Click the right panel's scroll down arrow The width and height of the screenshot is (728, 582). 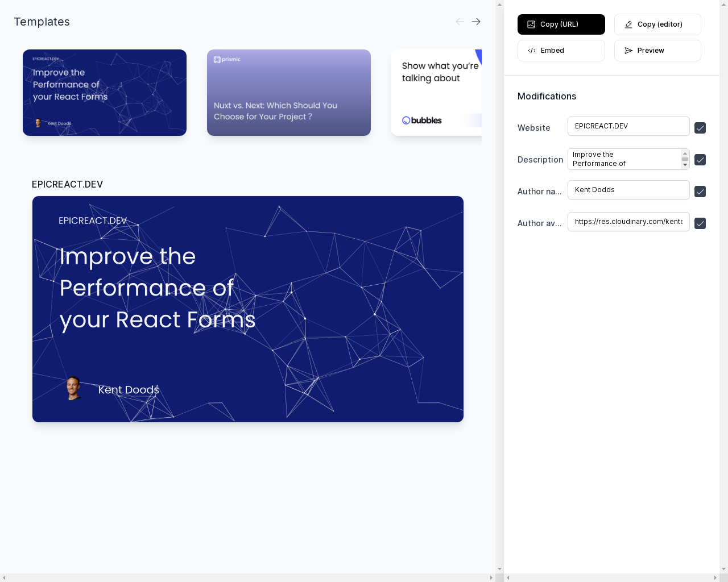(723, 569)
